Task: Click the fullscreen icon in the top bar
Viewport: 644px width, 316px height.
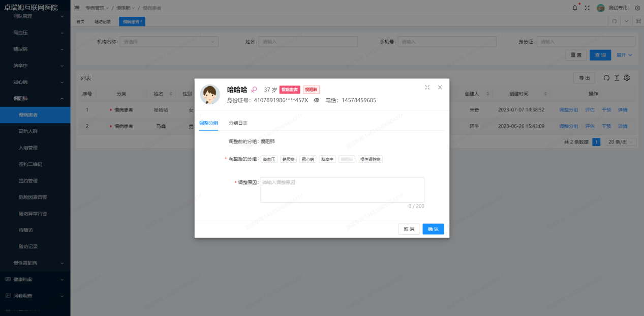Action: point(588,8)
